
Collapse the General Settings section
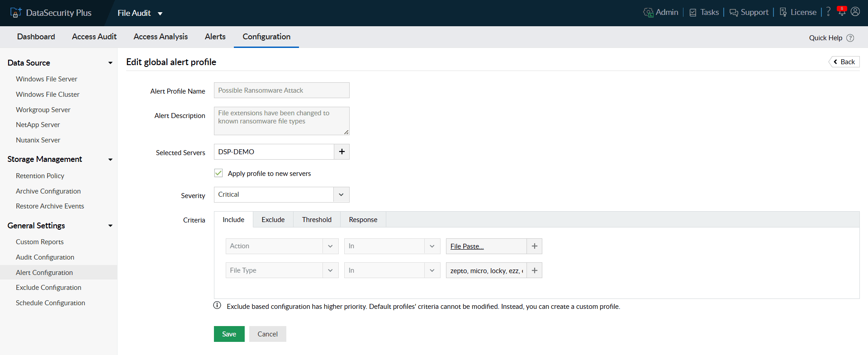(x=110, y=226)
